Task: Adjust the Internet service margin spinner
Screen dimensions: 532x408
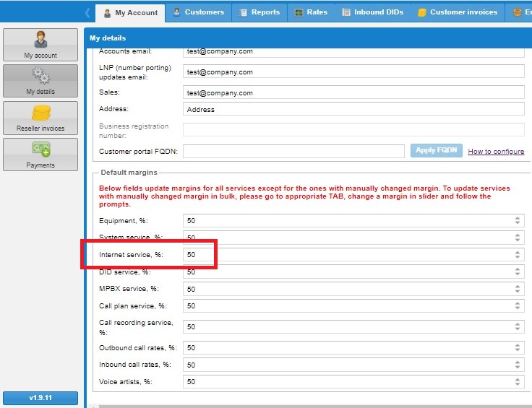Action: [517, 255]
